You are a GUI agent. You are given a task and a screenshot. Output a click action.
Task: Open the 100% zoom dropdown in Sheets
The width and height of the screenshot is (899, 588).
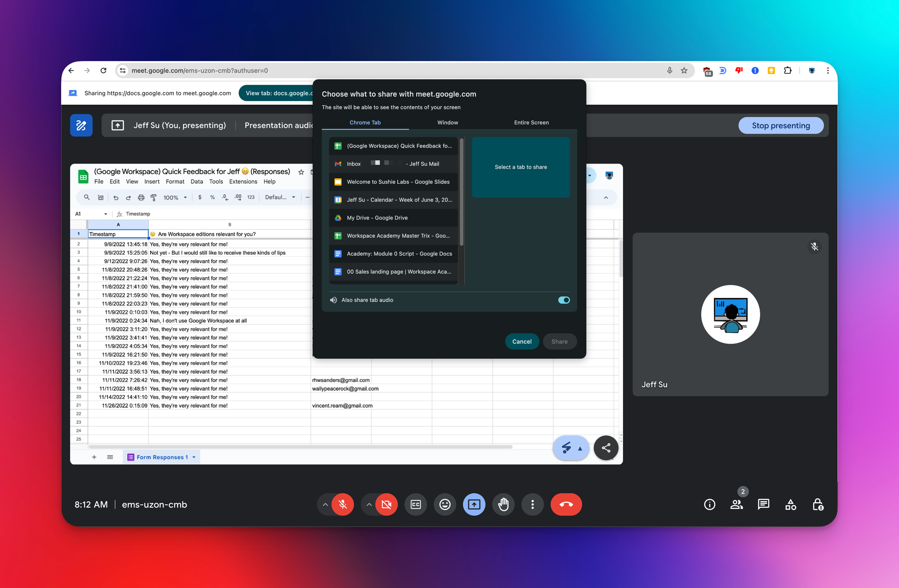[175, 197]
